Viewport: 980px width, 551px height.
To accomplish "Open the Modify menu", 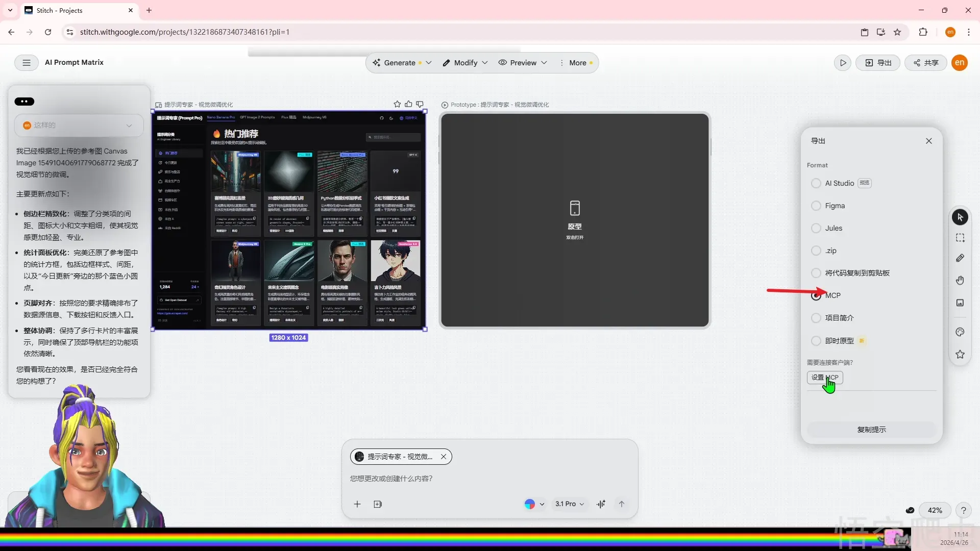I will pyautogui.click(x=465, y=63).
